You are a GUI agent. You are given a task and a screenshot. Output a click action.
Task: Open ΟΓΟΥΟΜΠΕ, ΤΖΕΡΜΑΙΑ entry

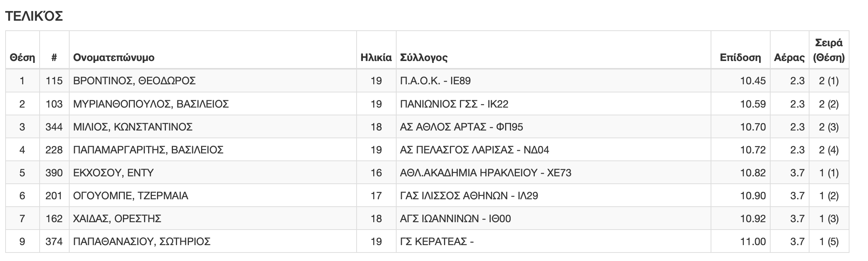tap(131, 196)
